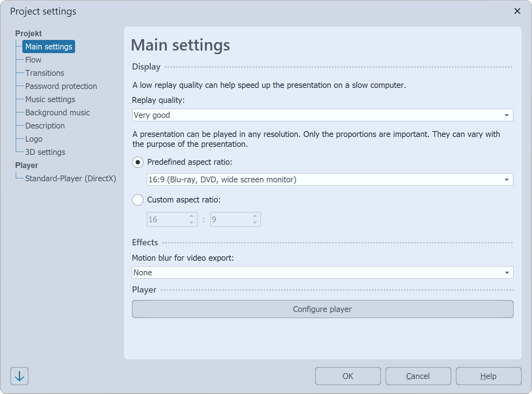This screenshot has height=394, width=532.
Task: Open the Logo settings page
Action: 34,139
